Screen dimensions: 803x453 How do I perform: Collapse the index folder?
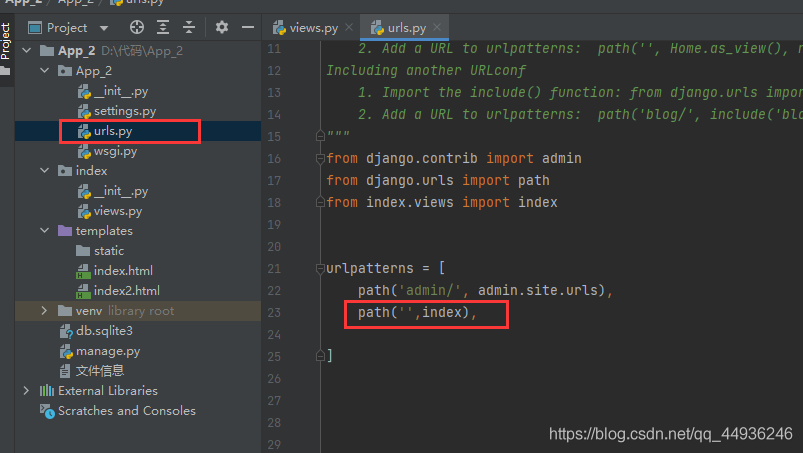coord(45,170)
